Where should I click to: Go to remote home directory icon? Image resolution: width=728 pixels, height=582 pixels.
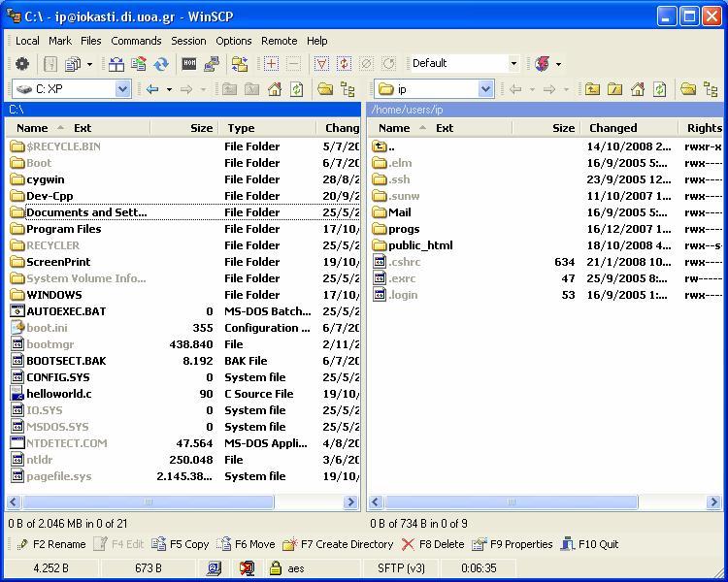pyautogui.click(x=638, y=88)
